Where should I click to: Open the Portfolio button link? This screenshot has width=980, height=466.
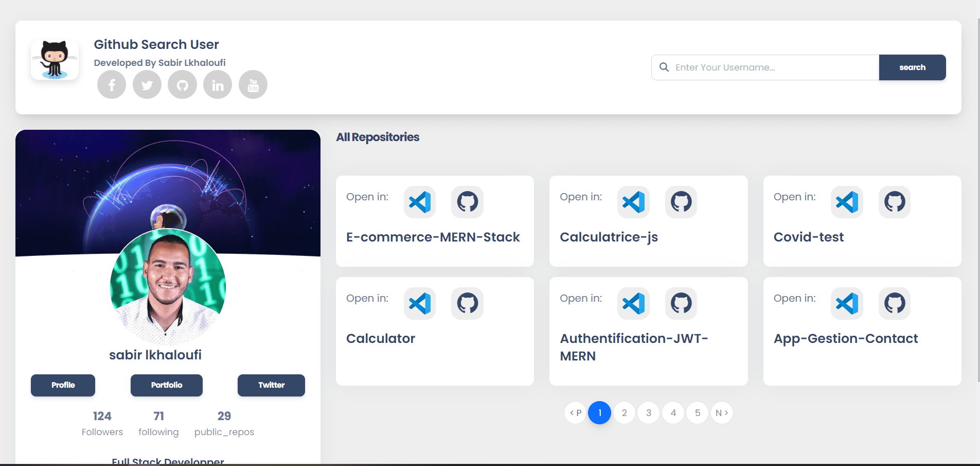[x=167, y=385]
